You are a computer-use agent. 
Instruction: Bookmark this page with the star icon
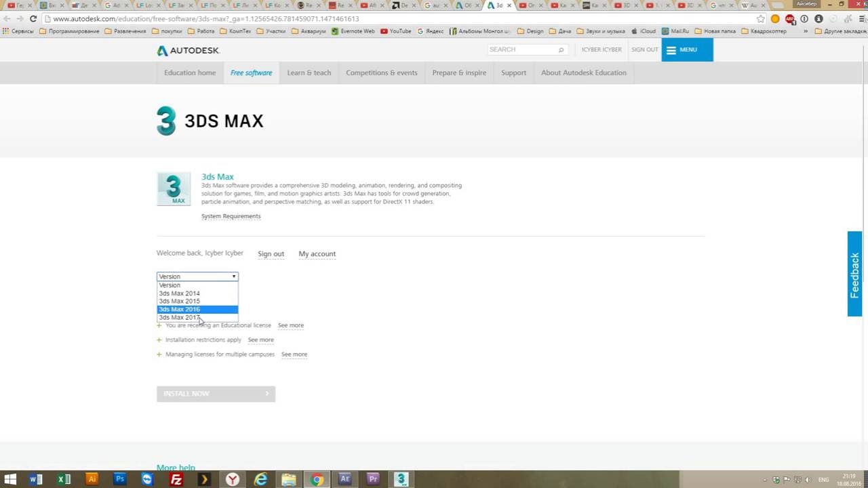pos(761,19)
